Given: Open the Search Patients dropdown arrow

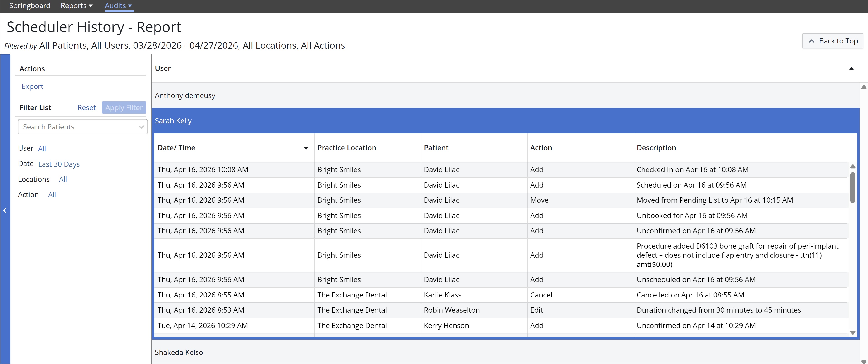Looking at the screenshot, I should click(141, 127).
